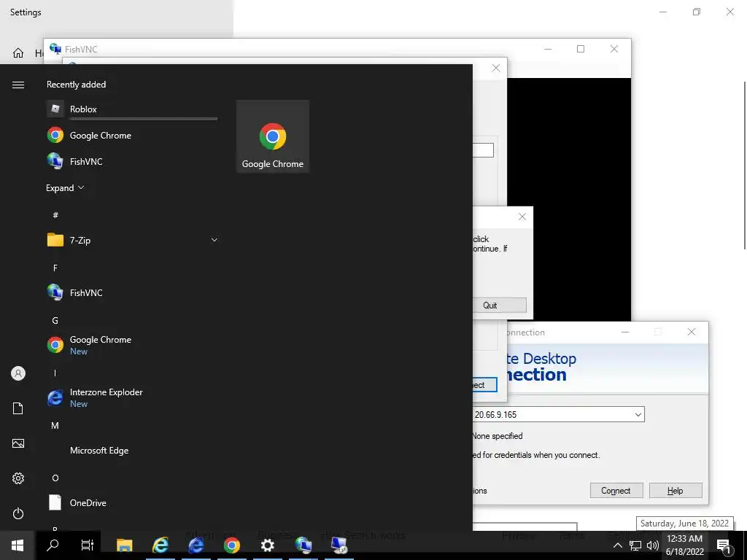Click the text field in FishVNC dialog
Image resolution: width=747 pixels, height=560 pixels.
click(483, 150)
